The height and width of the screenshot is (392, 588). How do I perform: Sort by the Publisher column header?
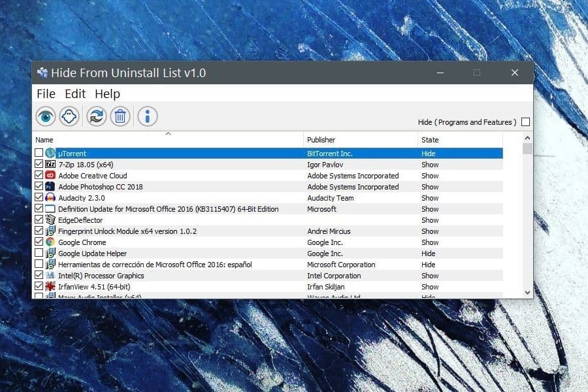click(360, 140)
